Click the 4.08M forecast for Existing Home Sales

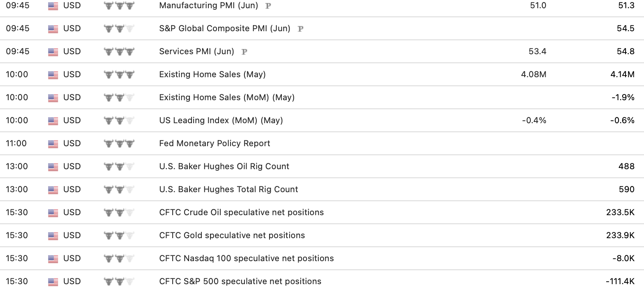(533, 74)
